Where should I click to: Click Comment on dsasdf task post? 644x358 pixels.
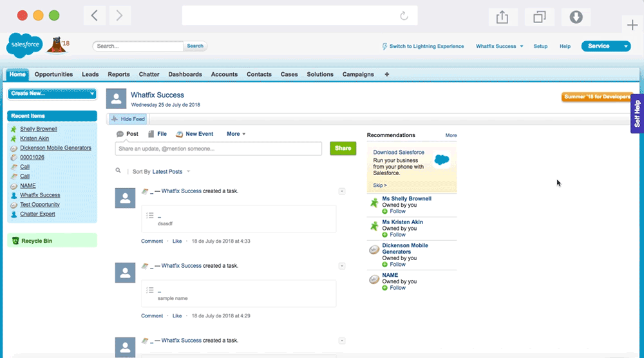[152, 241]
